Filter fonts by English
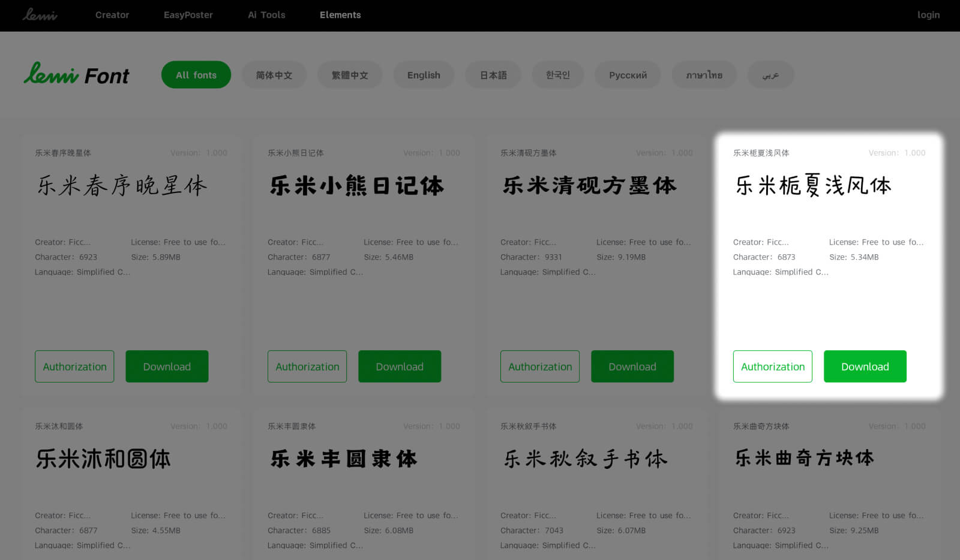 [424, 75]
